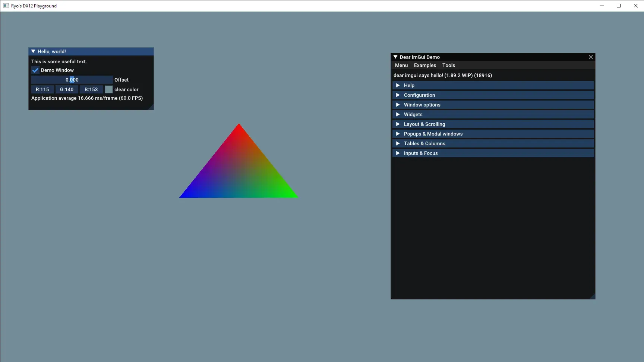
Task: Open the Examples menu
Action: pyautogui.click(x=425, y=65)
